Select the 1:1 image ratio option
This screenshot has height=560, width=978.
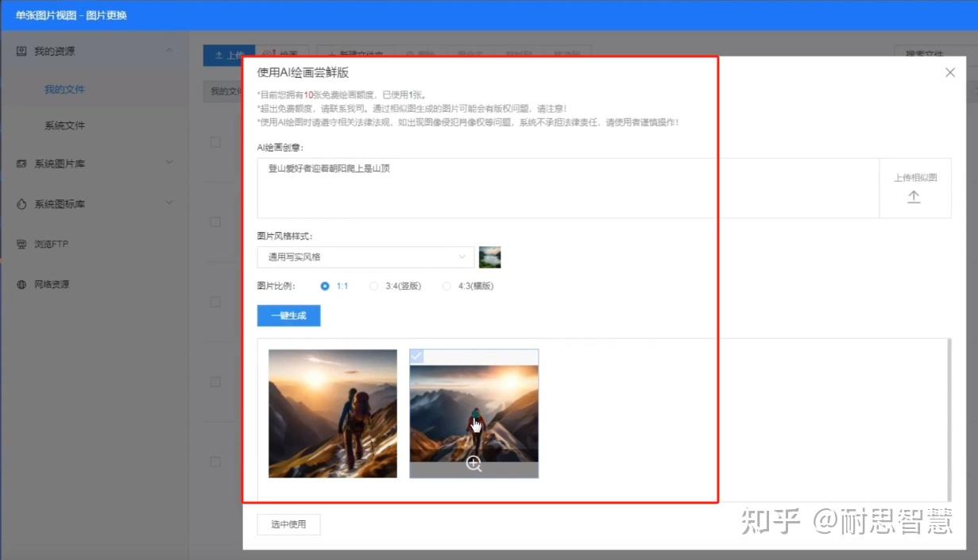(x=325, y=286)
